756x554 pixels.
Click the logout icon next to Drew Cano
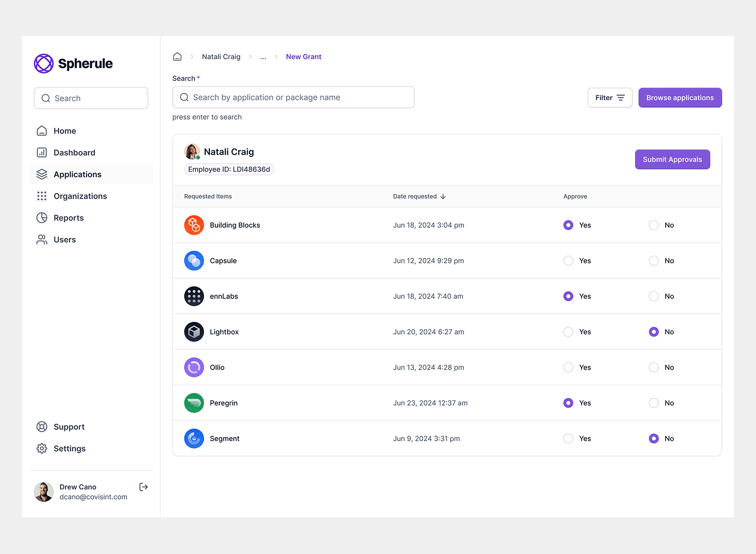click(x=143, y=487)
